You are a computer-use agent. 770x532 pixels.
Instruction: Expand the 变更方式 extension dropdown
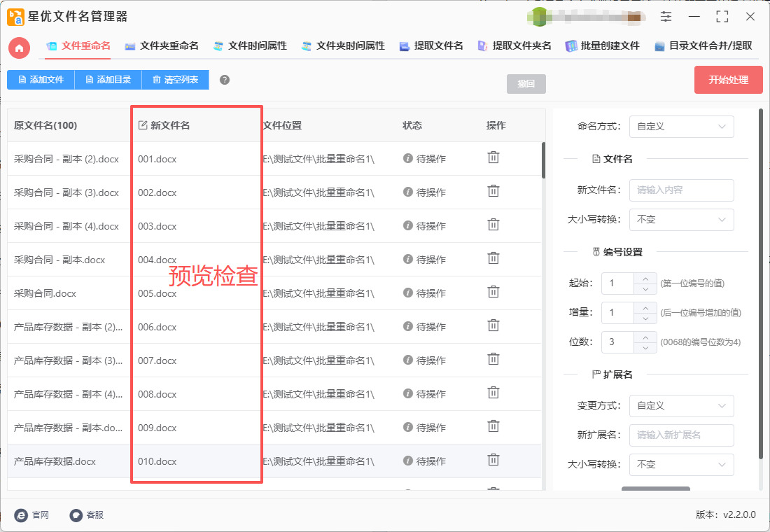click(x=681, y=406)
